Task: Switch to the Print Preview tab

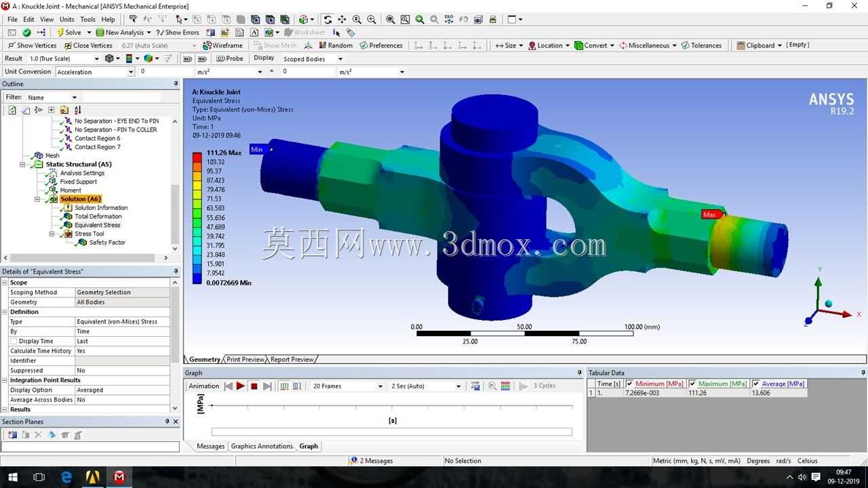Action: 245,359
